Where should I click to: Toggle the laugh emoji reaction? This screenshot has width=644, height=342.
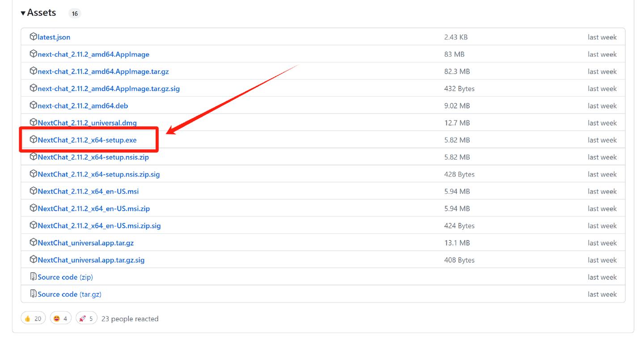60,318
